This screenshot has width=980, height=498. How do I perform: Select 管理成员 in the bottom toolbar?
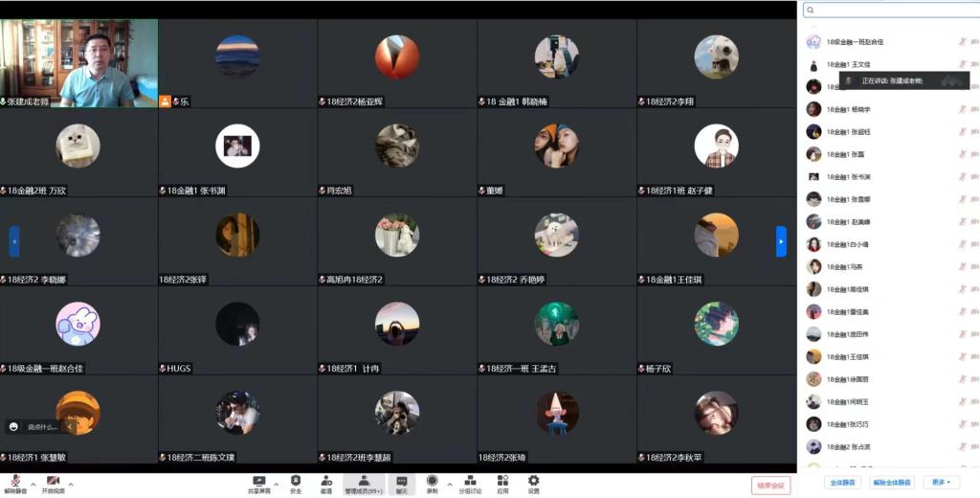coord(364,483)
